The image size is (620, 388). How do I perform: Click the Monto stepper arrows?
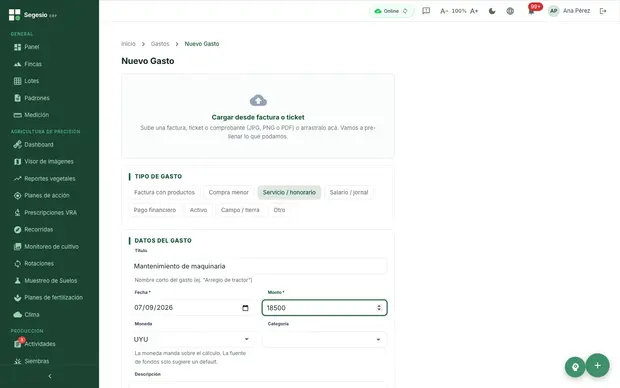pyautogui.click(x=379, y=308)
